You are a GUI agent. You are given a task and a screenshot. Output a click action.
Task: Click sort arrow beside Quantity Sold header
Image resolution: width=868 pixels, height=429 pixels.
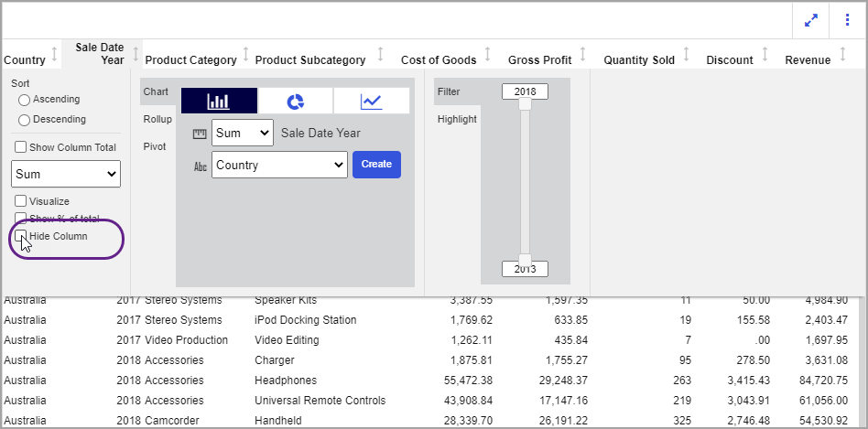point(687,54)
